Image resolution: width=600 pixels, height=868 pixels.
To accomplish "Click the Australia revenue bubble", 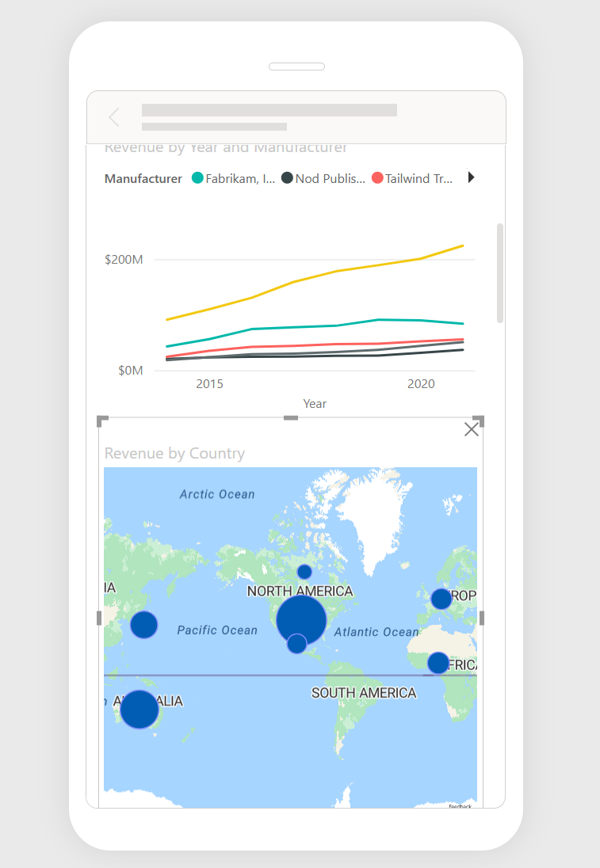I will (139, 709).
